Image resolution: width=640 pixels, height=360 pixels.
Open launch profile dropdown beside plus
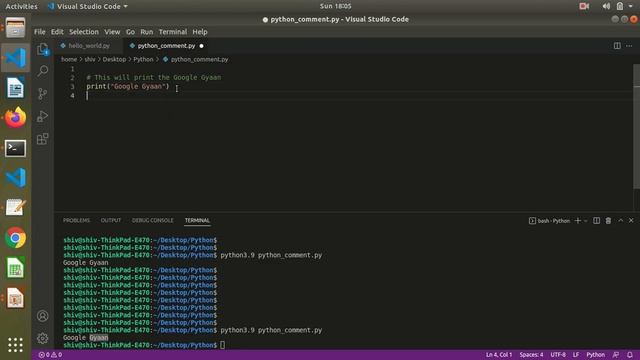coord(586,221)
